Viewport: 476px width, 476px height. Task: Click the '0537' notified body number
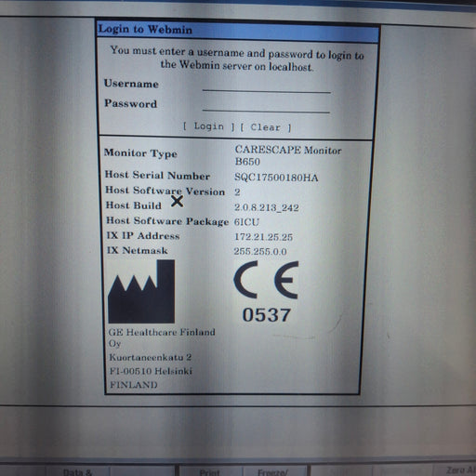click(x=267, y=315)
